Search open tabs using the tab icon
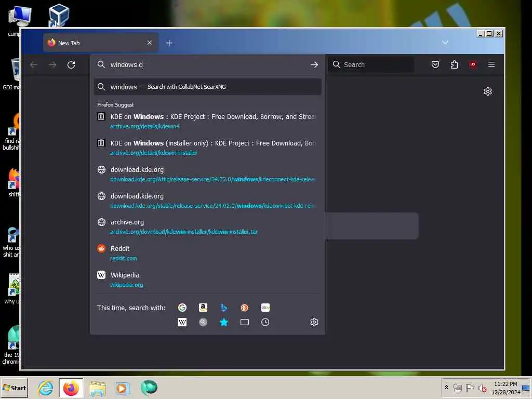The width and height of the screenshot is (532, 399). tap(244, 322)
